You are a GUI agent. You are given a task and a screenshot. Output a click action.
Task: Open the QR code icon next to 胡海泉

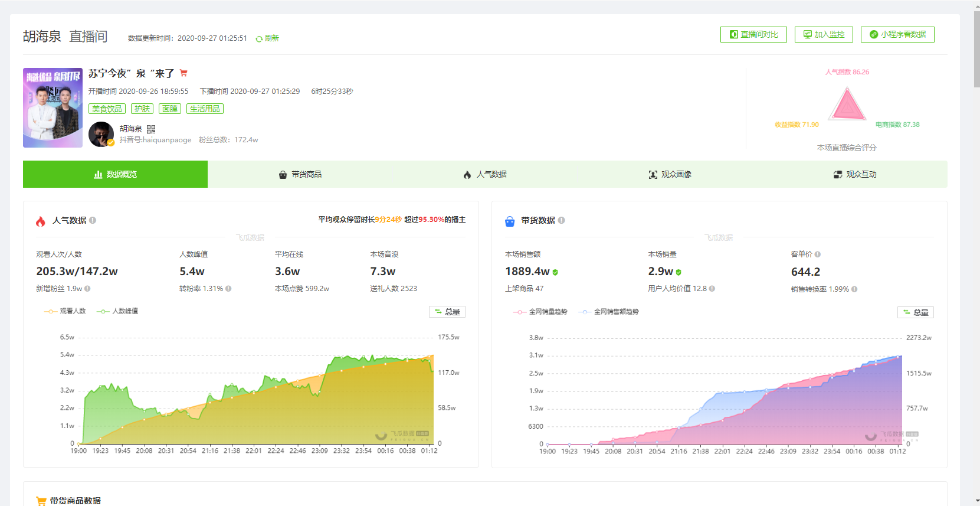pos(151,129)
